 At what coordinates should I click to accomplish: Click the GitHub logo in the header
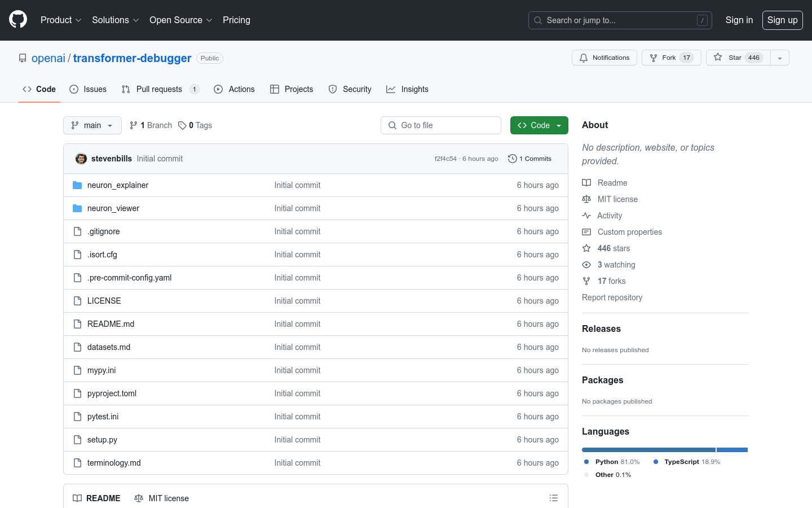point(17,19)
